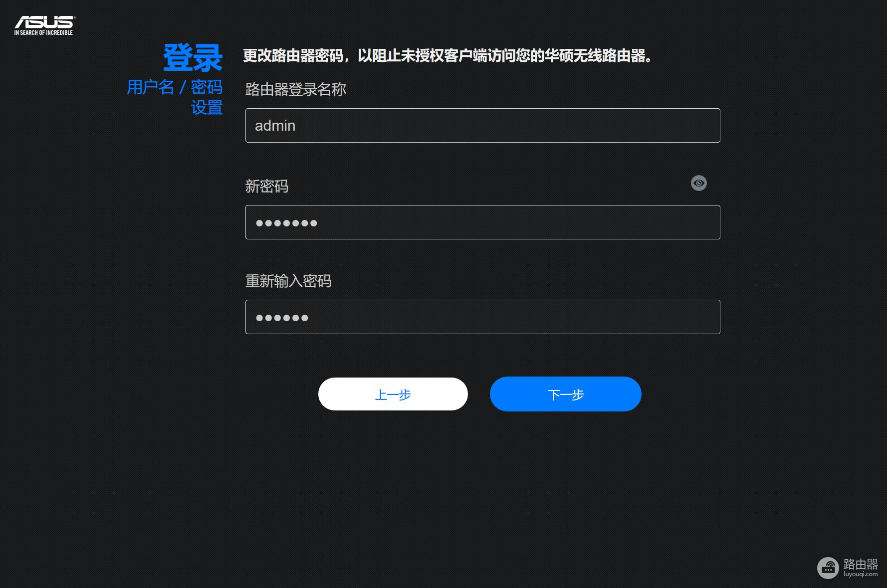Image resolution: width=887 pixels, height=588 pixels.
Task: Focus the 重新输入密码 confirm password field
Action: [x=483, y=317]
